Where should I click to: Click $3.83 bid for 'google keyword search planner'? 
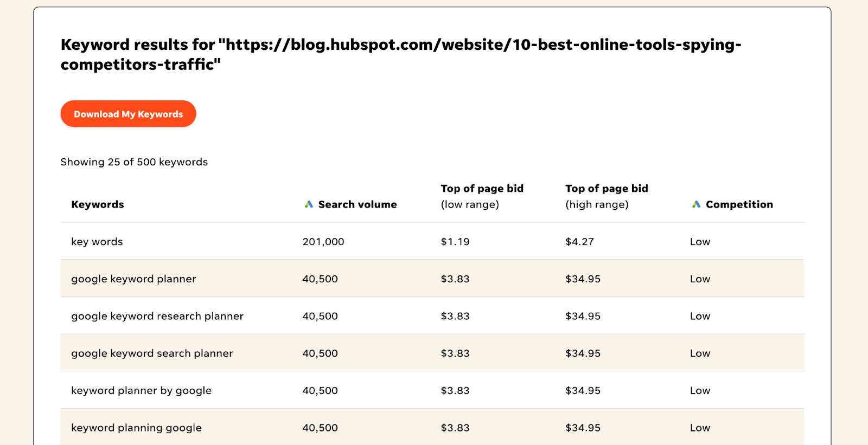click(455, 353)
